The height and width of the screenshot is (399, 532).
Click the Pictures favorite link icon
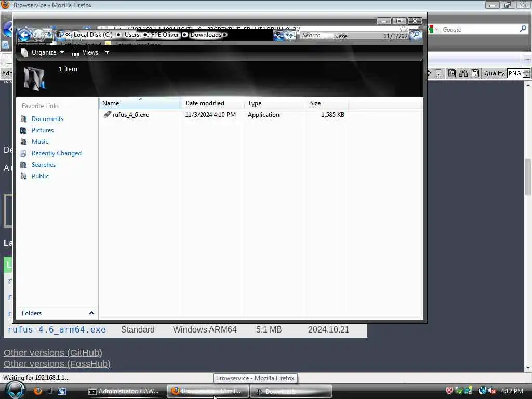point(23,130)
